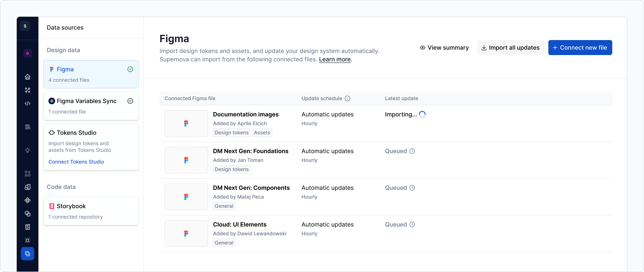The image size is (644, 272).
Task: Click the green check icon on Figma card
Action: pyautogui.click(x=130, y=69)
